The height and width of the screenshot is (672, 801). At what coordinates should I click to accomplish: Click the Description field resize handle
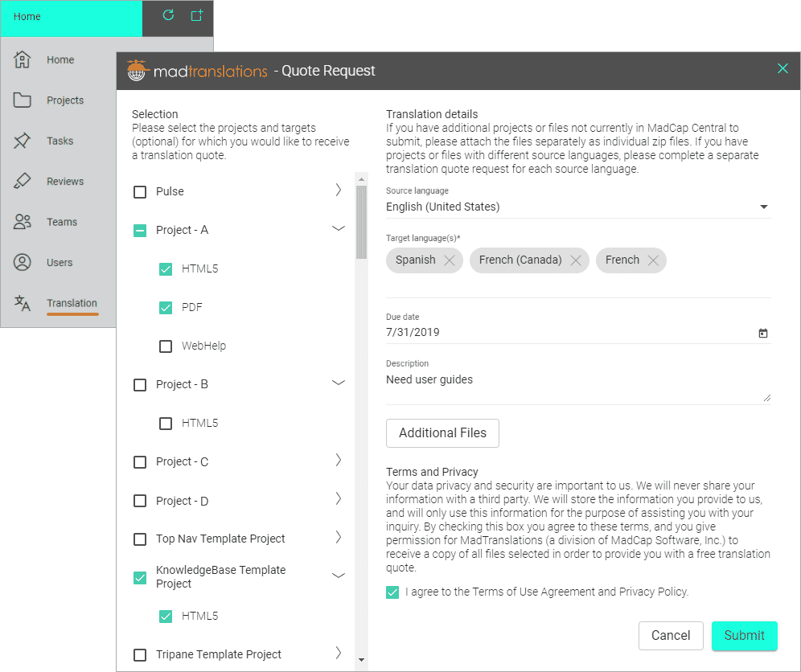pyautogui.click(x=766, y=398)
